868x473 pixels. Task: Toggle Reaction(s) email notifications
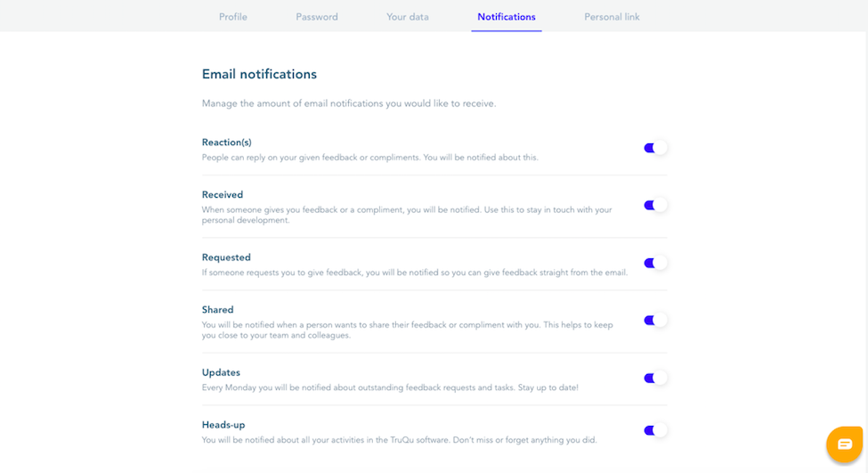(x=655, y=148)
